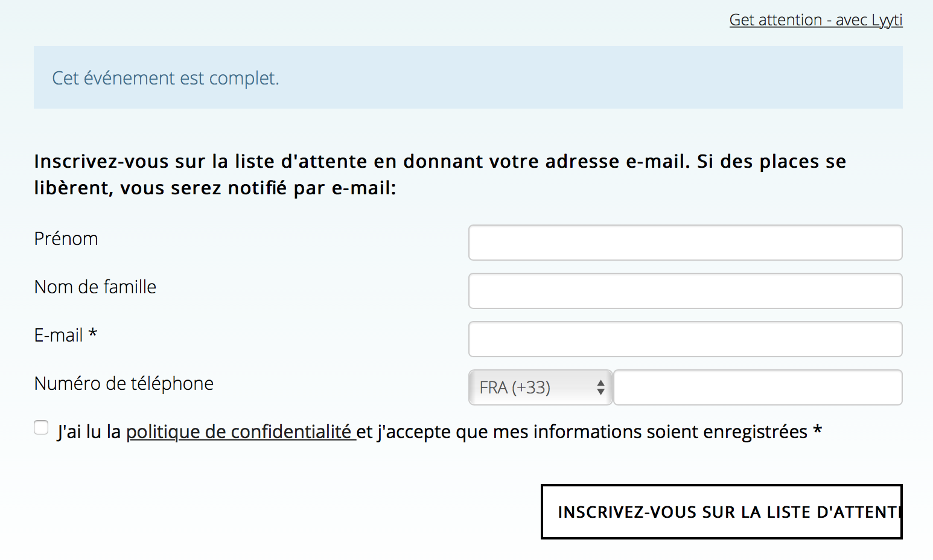This screenshot has height=560, width=933.
Task: Click the 'J'ai lu la' consent text
Action: click(89, 432)
